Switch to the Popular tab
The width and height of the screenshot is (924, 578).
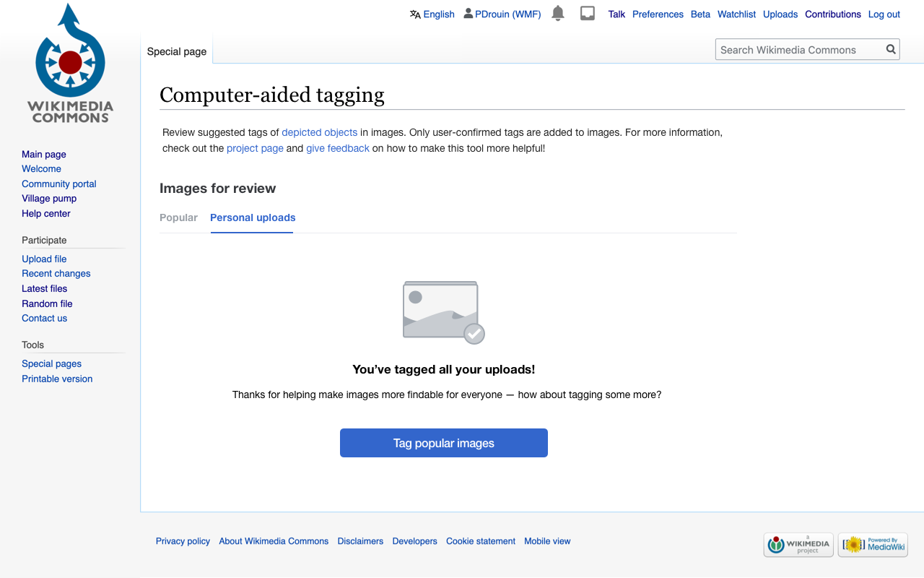(x=178, y=217)
